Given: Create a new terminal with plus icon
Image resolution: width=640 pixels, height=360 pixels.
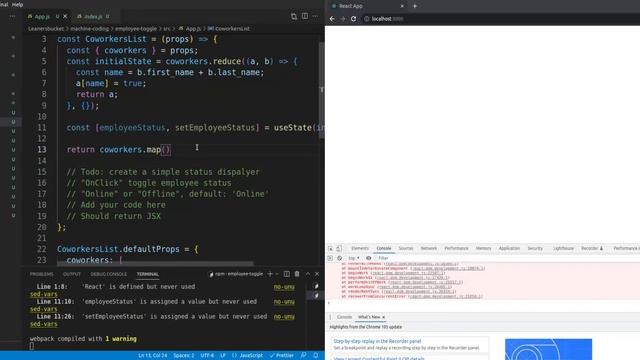Looking at the screenshot, I should [x=270, y=274].
